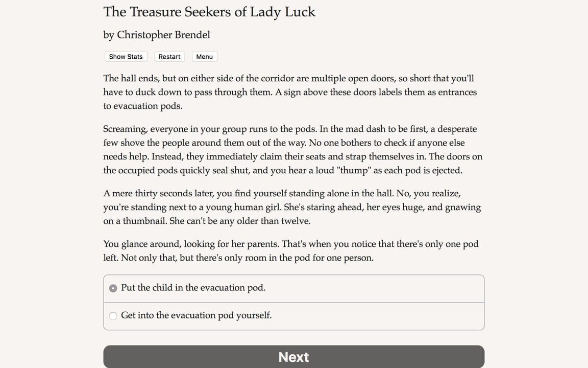
Task: Click the story title 'The Treasure Seekers of Lady Luck'
Action: click(x=209, y=12)
